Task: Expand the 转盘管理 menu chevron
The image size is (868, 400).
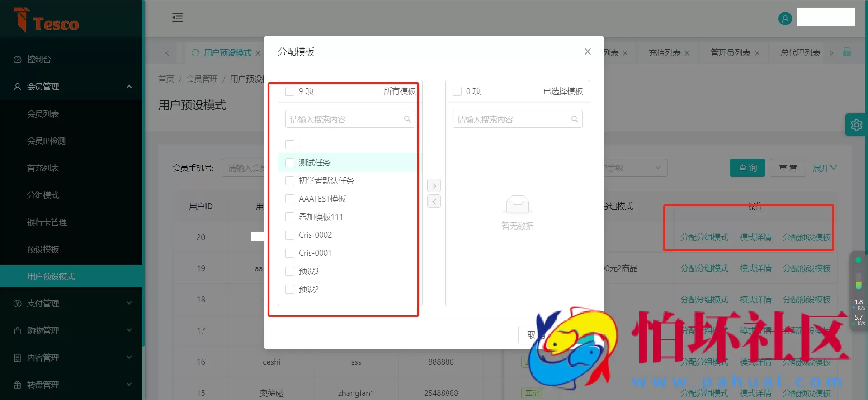Action: 129,385
